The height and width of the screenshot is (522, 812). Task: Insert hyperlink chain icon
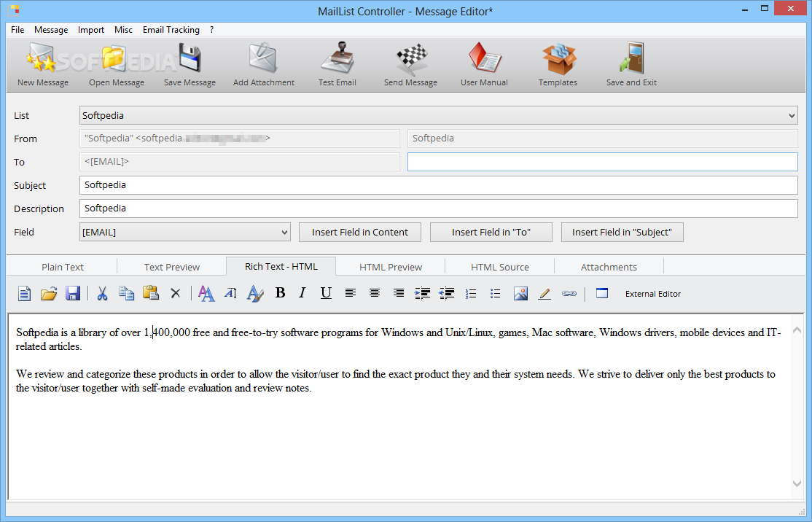pyautogui.click(x=569, y=294)
